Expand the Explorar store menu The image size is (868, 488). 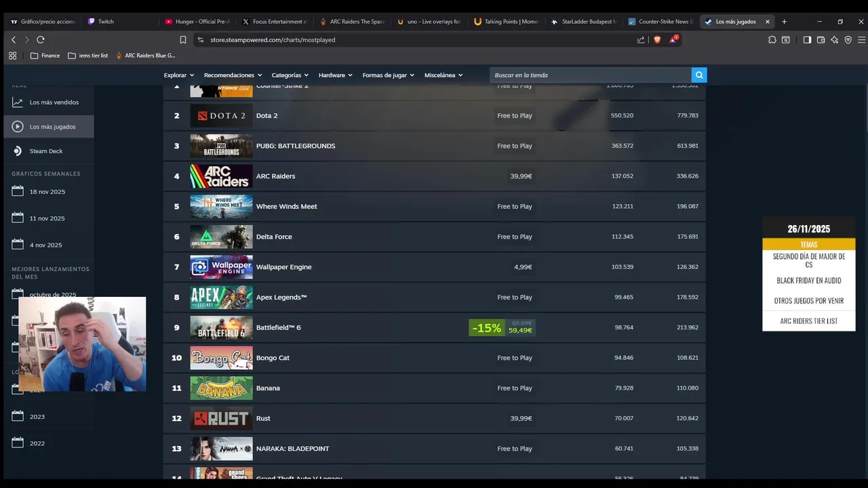pos(179,75)
